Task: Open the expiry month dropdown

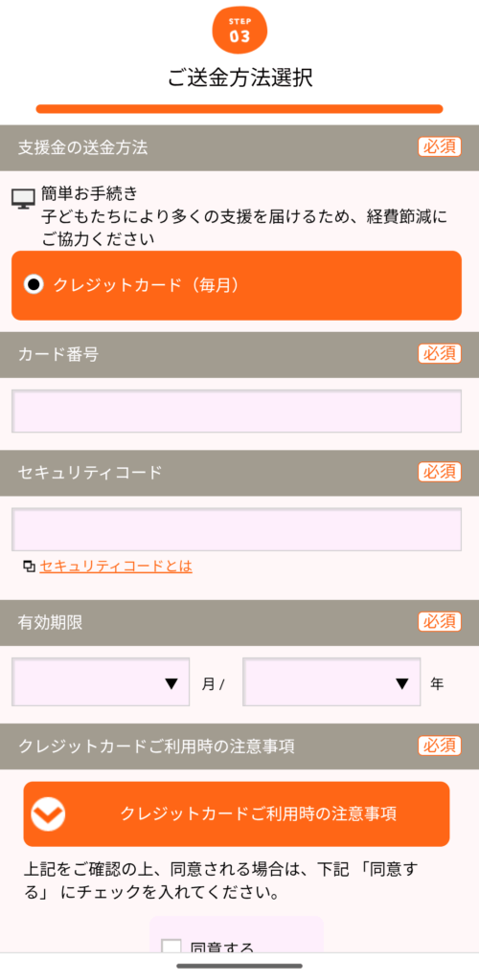Action: tap(101, 681)
